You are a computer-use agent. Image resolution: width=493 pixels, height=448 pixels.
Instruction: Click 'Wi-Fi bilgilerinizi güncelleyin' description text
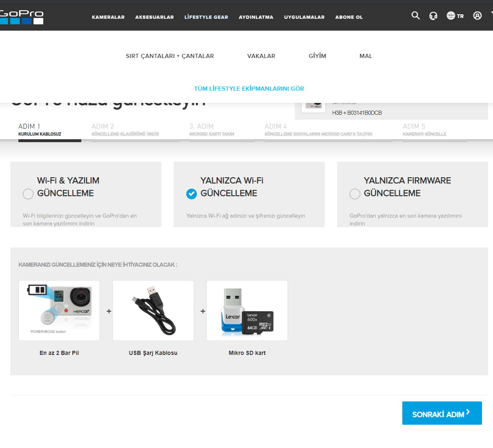[80, 219]
